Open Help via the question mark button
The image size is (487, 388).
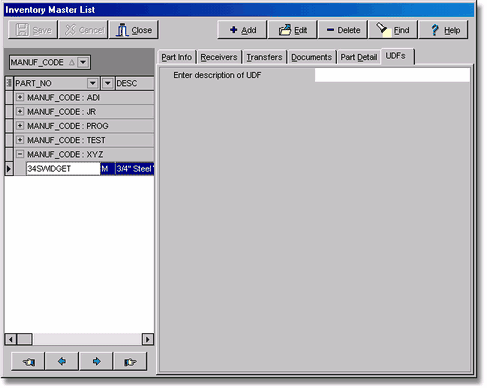(443, 30)
